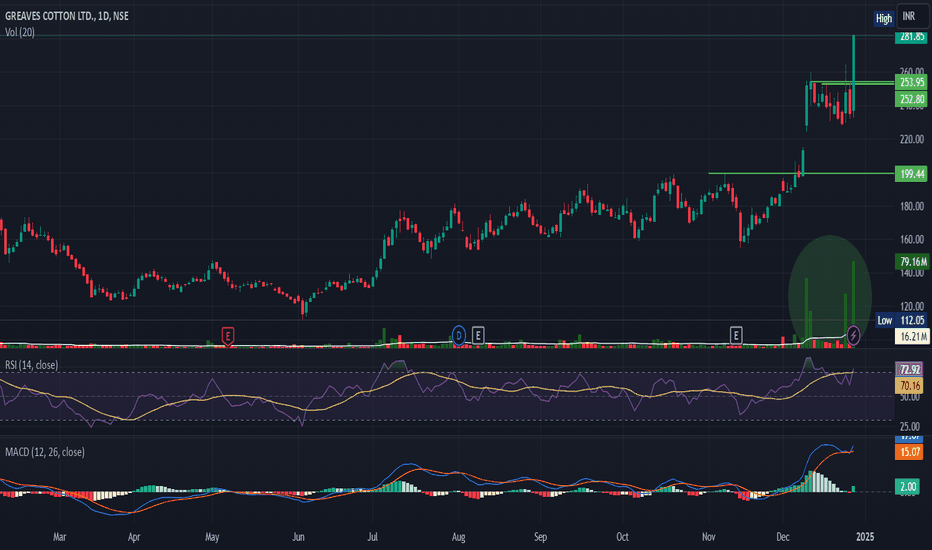Click the Oct label on the time axis

click(x=622, y=536)
